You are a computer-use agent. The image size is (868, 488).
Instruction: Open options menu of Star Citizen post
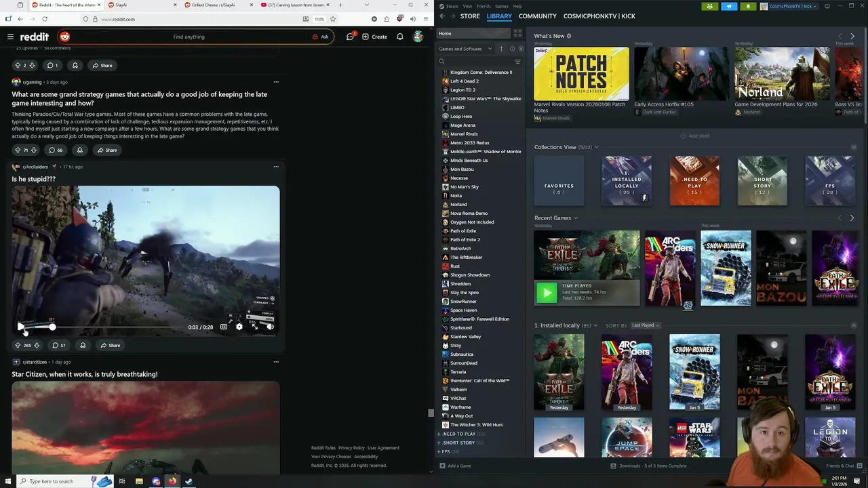pyautogui.click(x=275, y=362)
